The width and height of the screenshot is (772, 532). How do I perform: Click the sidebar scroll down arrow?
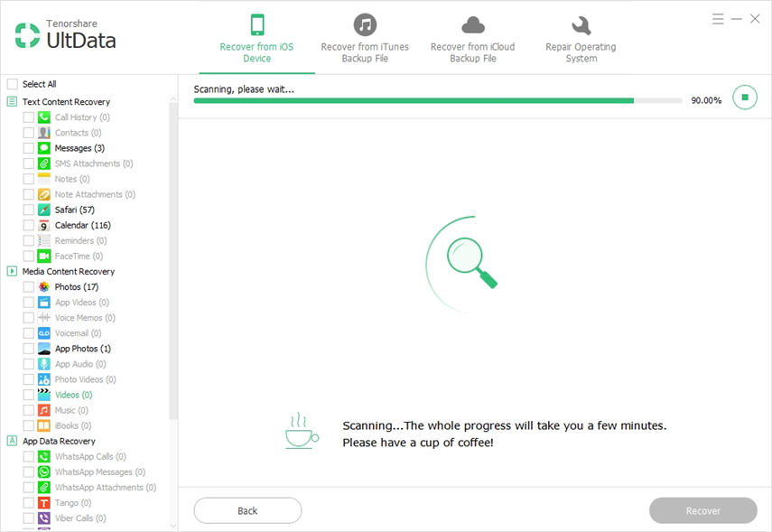[172, 526]
